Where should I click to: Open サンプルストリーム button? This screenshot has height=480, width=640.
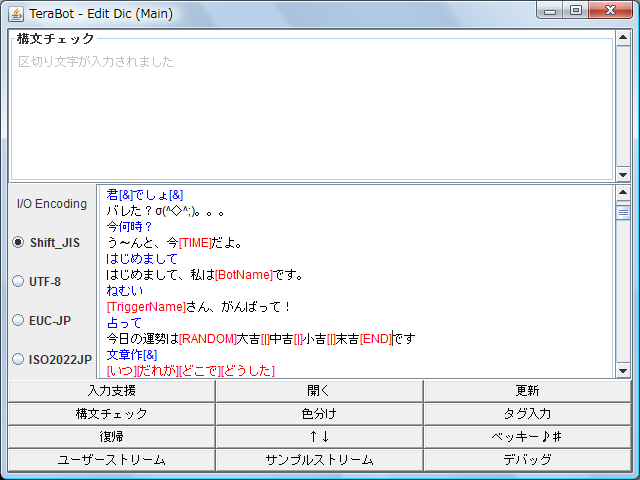coord(319,460)
